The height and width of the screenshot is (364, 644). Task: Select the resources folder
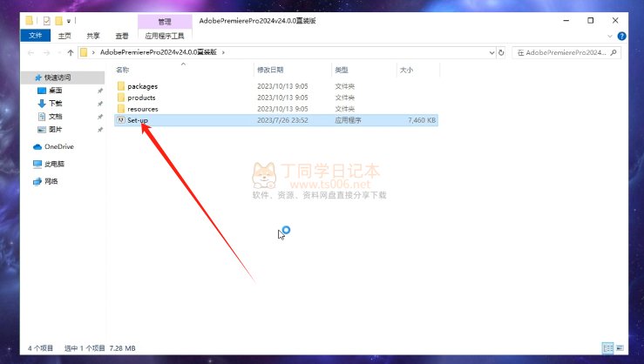pos(143,109)
